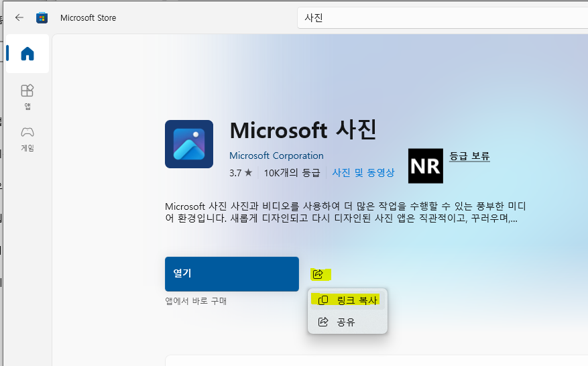Go back with the arrow button
The image size is (588, 366).
tap(19, 17)
